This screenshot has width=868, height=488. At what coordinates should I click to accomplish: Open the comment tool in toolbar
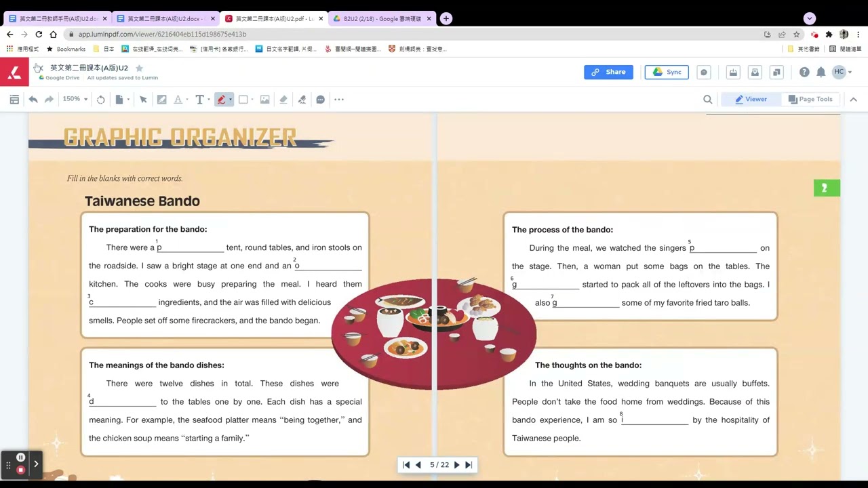320,100
